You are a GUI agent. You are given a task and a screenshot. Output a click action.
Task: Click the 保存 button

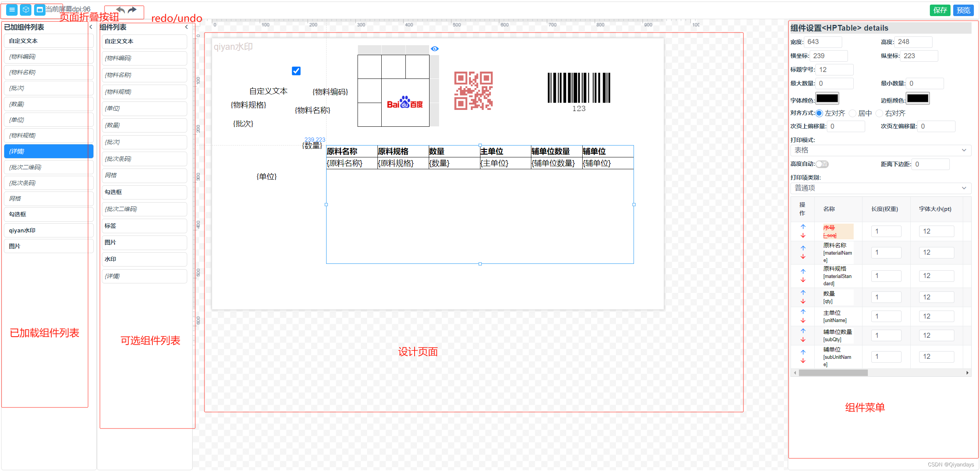pyautogui.click(x=940, y=10)
